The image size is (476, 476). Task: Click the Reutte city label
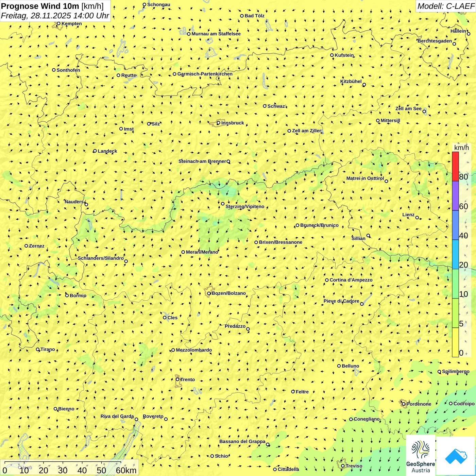pos(129,75)
